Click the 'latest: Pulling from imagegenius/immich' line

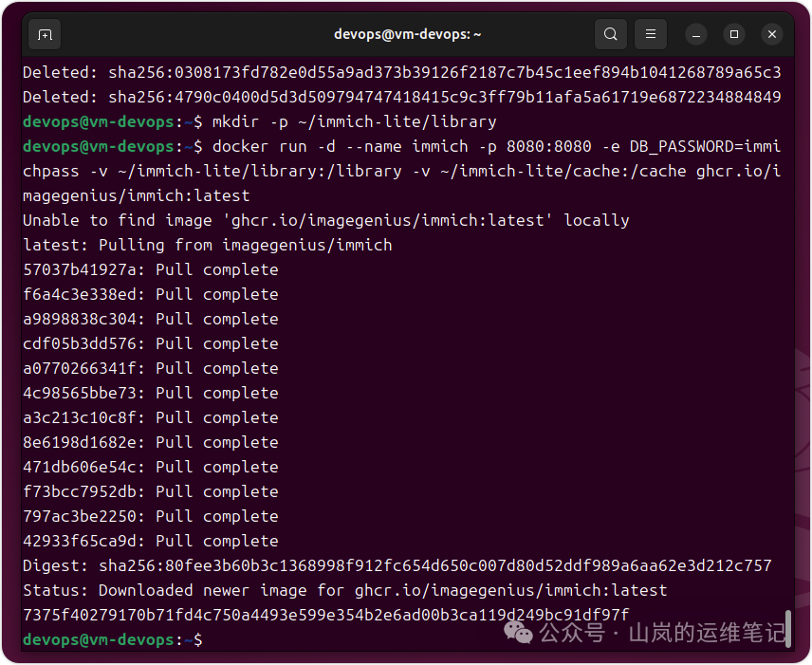tap(207, 246)
